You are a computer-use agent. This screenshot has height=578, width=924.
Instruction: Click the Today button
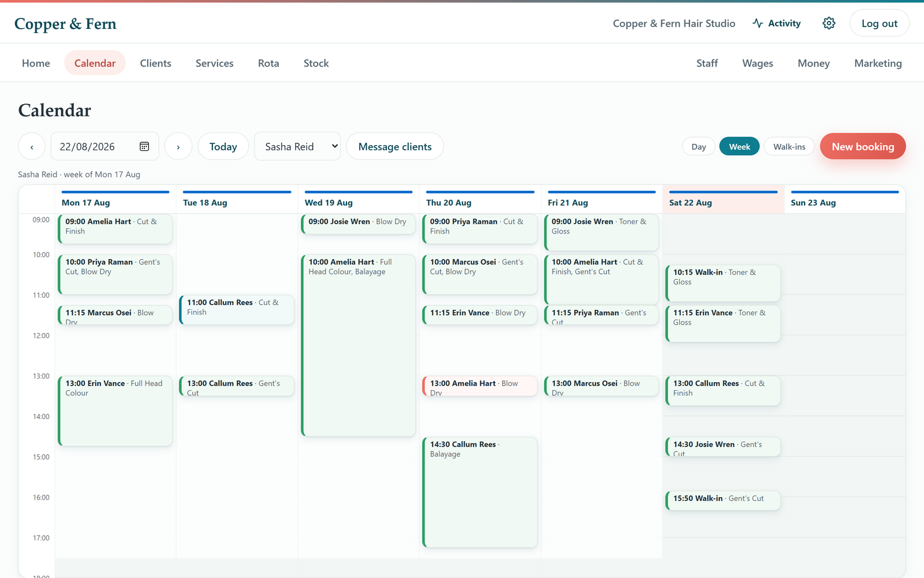pyautogui.click(x=223, y=146)
